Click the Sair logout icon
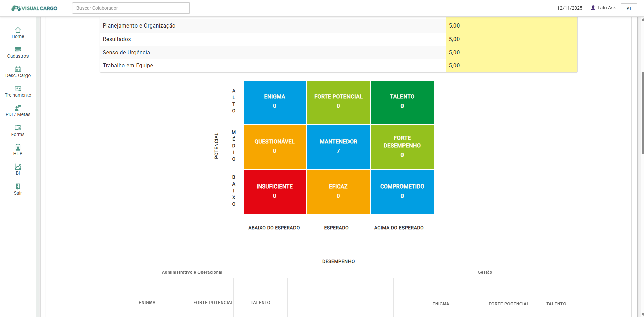 18,187
